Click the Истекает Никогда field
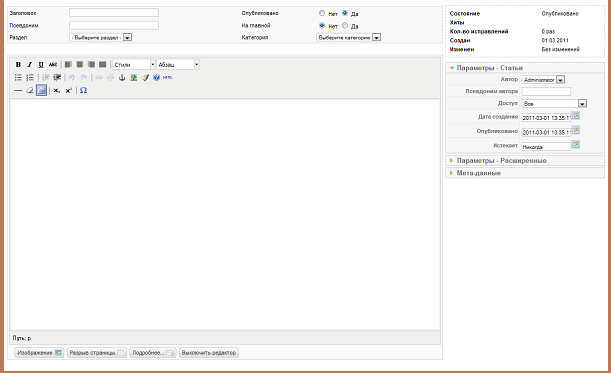Image resolution: width=611 pixels, height=373 pixels. click(546, 147)
